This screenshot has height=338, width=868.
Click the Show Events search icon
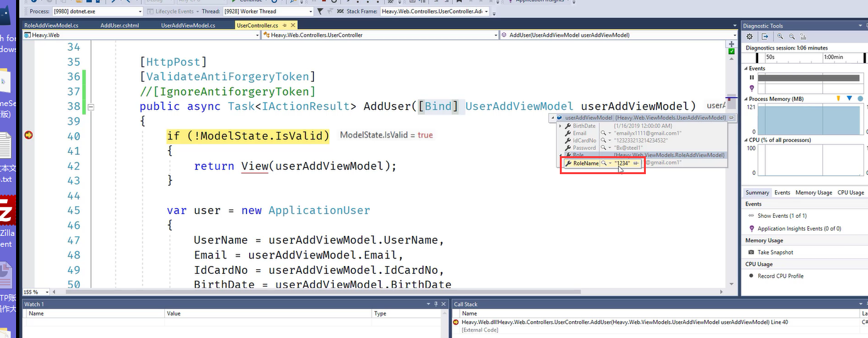752,216
